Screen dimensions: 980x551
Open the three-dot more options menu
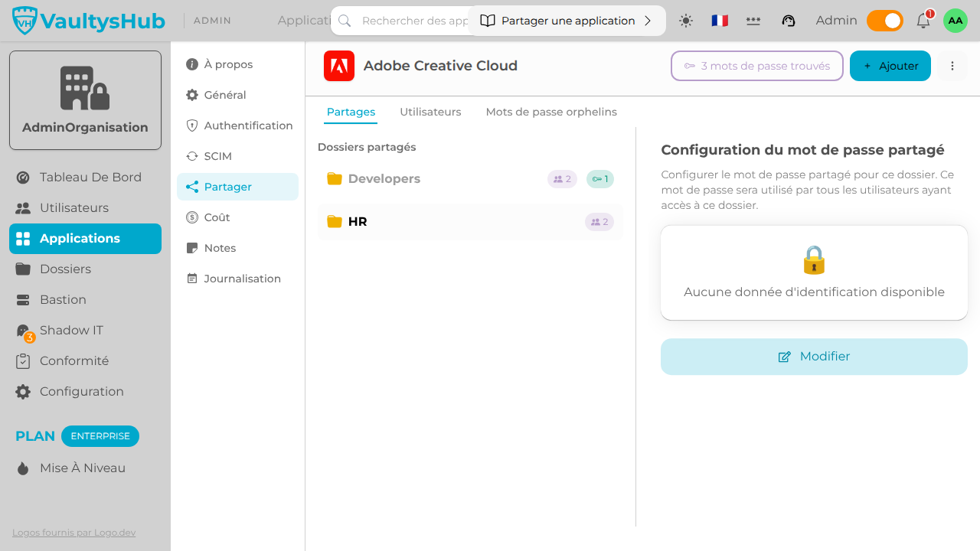click(x=952, y=66)
